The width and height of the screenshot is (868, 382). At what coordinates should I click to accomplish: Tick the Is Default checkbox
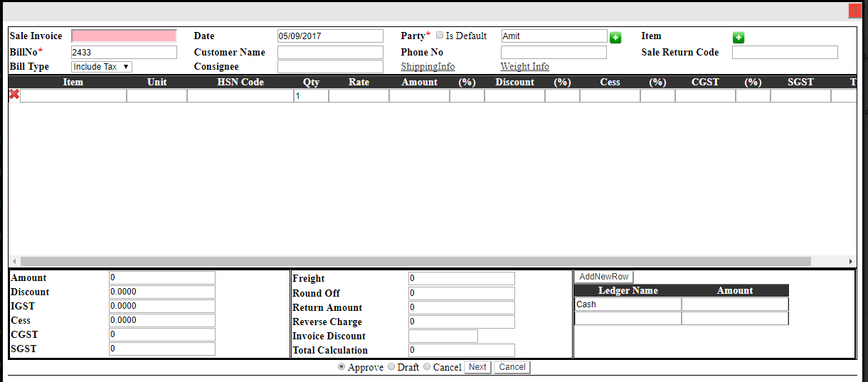(x=440, y=36)
